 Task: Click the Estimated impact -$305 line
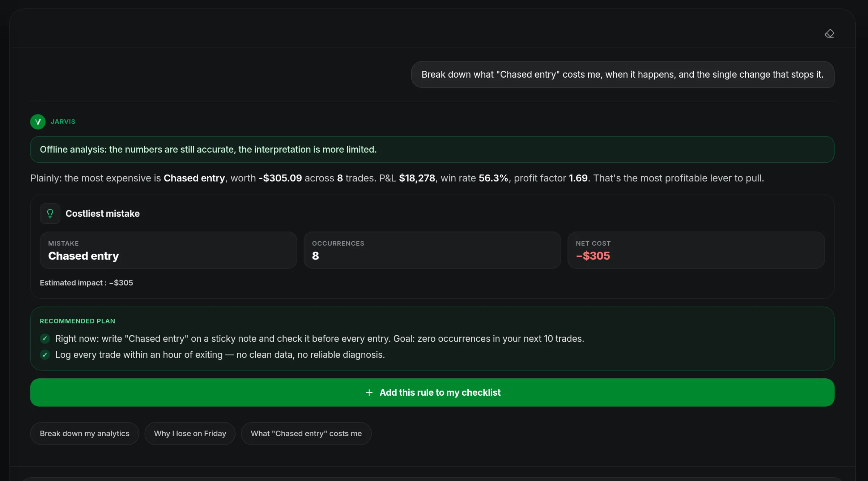86,283
